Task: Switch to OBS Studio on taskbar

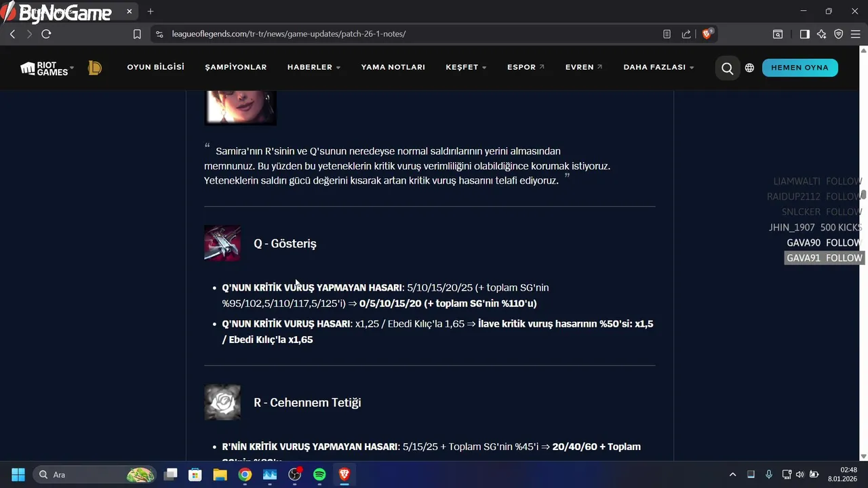Action: coord(294,474)
